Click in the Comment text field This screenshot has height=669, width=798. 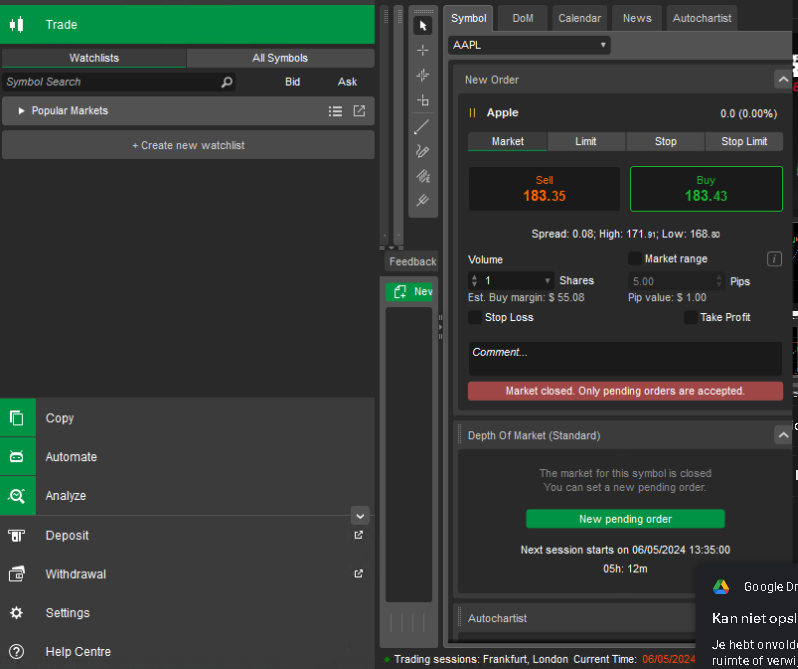625,359
